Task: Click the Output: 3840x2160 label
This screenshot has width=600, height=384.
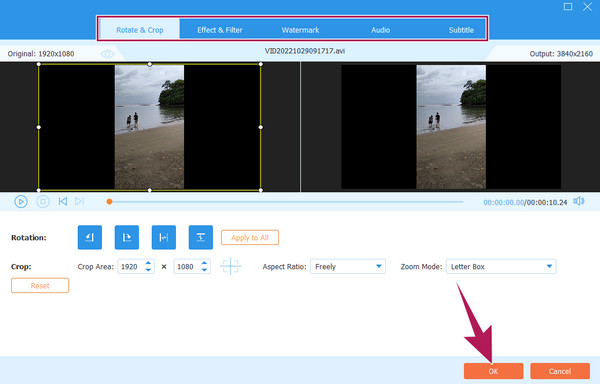Action: pos(561,54)
